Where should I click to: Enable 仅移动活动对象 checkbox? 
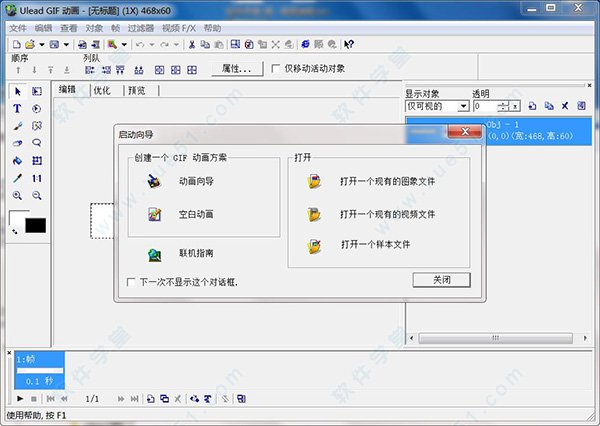275,69
